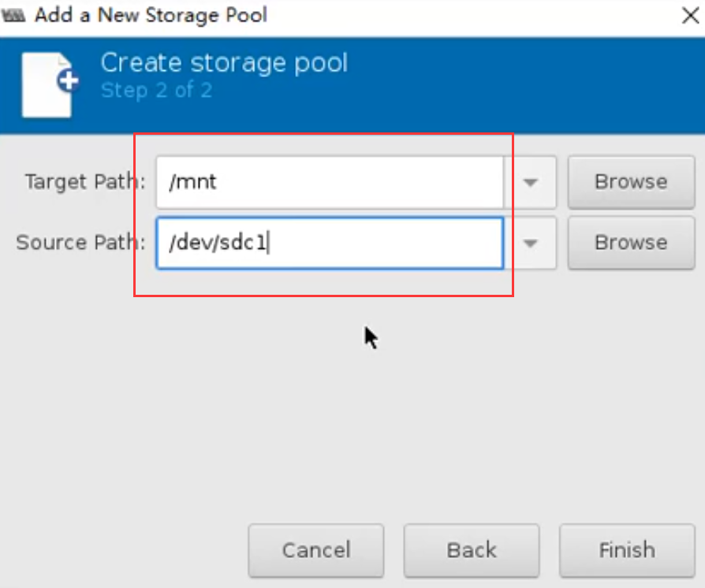Focus the Source Path field containing /dev/sdc1
This screenshot has height=588, width=705.
point(329,243)
